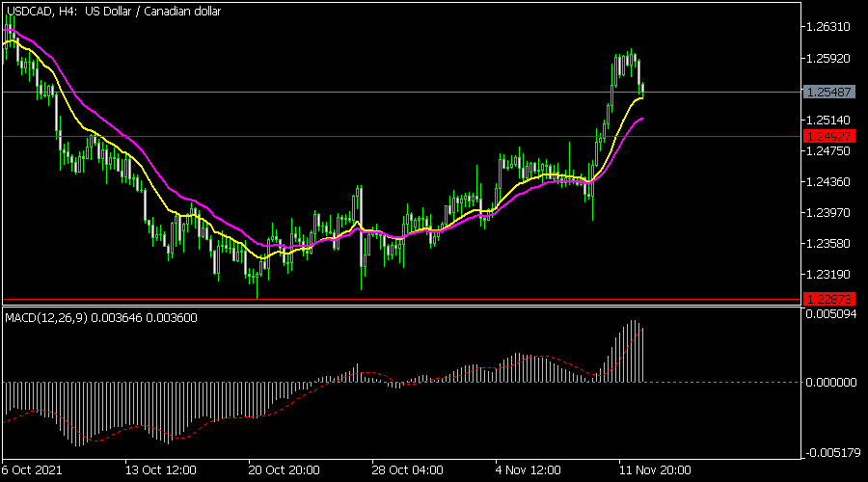Click the latest candlestick near 1.25487

tap(642, 91)
